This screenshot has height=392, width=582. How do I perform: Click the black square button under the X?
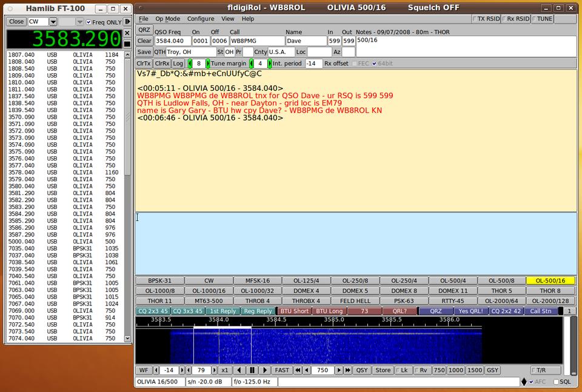[127, 44]
